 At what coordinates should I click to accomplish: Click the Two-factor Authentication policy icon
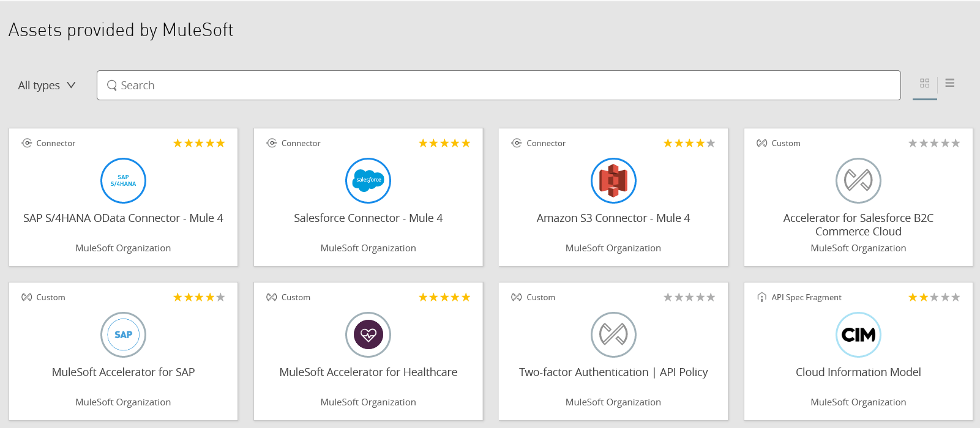pos(613,334)
